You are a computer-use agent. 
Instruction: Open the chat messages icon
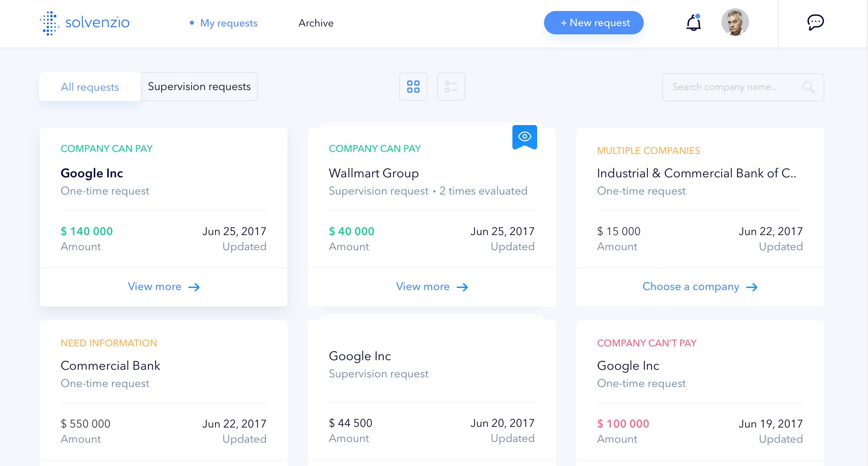(815, 23)
